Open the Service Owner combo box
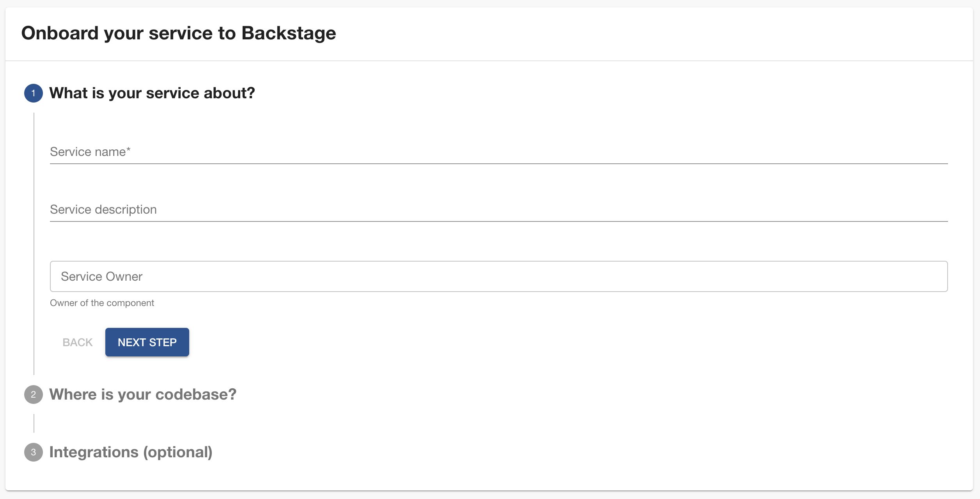This screenshot has height=499, width=980. (x=499, y=276)
